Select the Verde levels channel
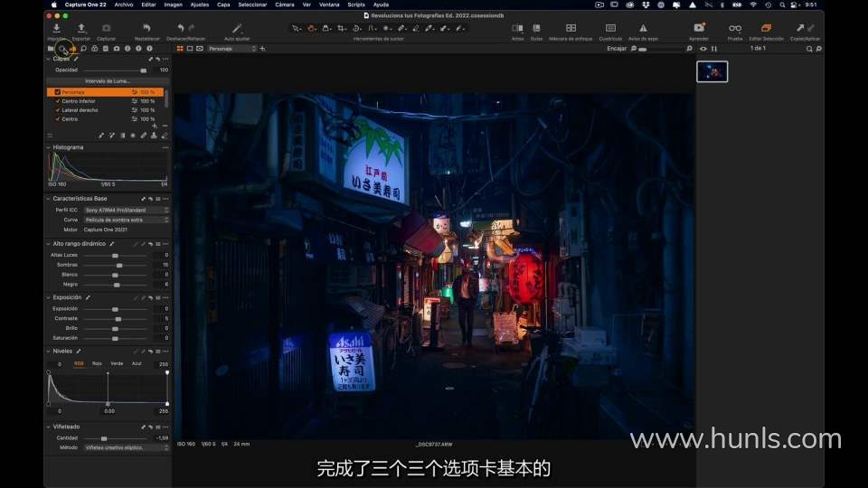Viewport: 868px width, 488px height. [117, 364]
